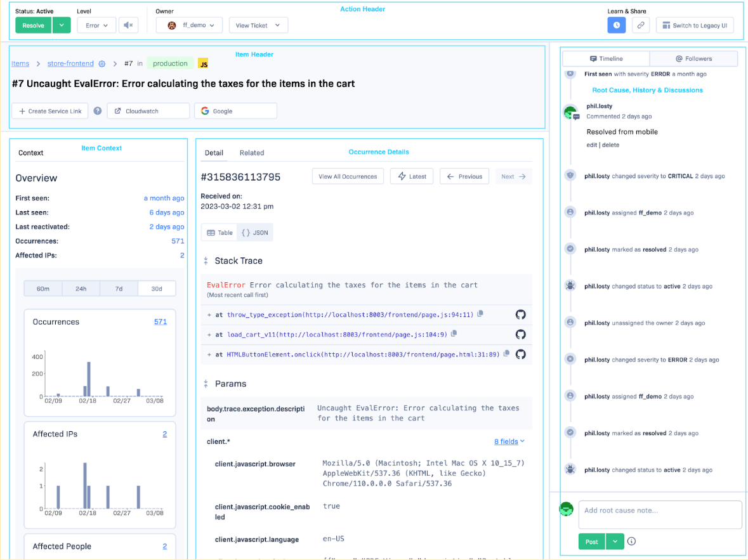Switch to the Related tab
Screen dimensions: 748x560
252,153
